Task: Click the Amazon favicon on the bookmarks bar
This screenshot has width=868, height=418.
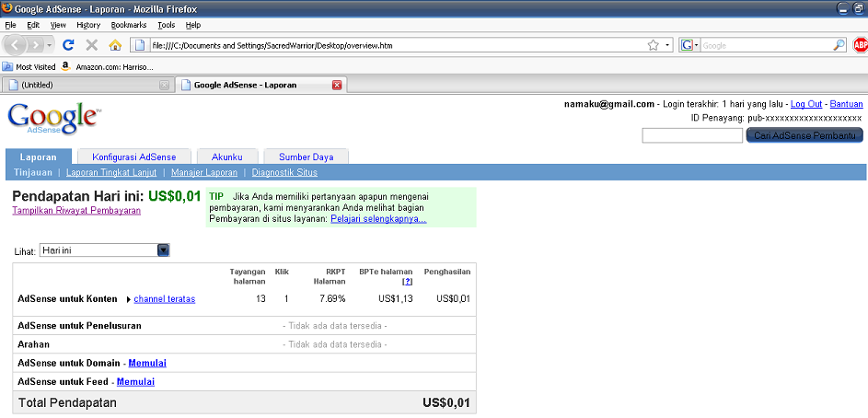Action: pyautogui.click(x=66, y=67)
